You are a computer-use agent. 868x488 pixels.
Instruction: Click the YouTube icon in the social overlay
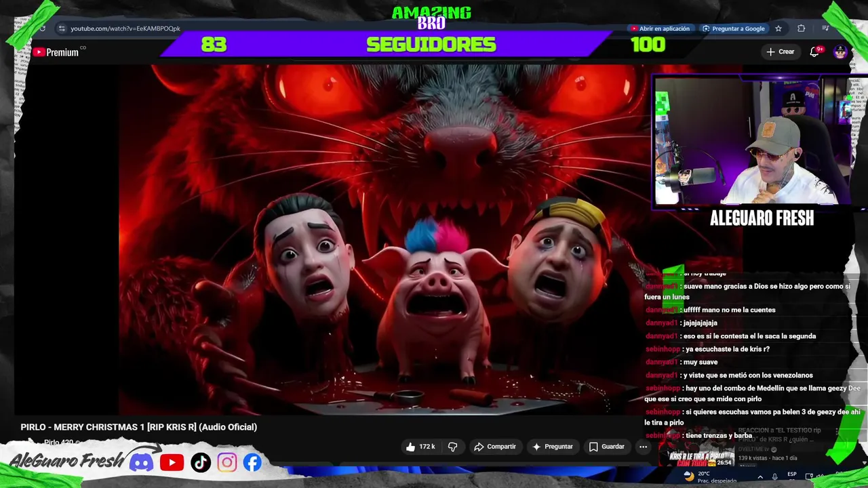click(x=172, y=463)
